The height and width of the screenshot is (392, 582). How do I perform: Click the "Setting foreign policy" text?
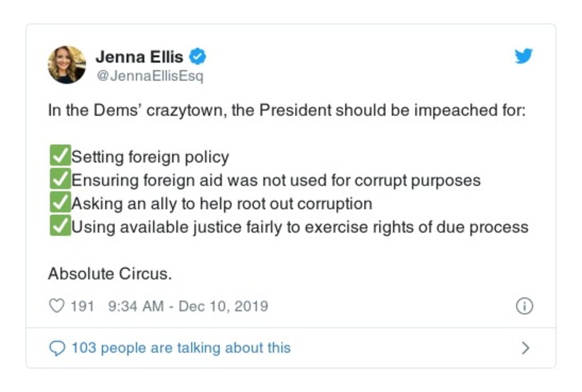click(x=150, y=157)
